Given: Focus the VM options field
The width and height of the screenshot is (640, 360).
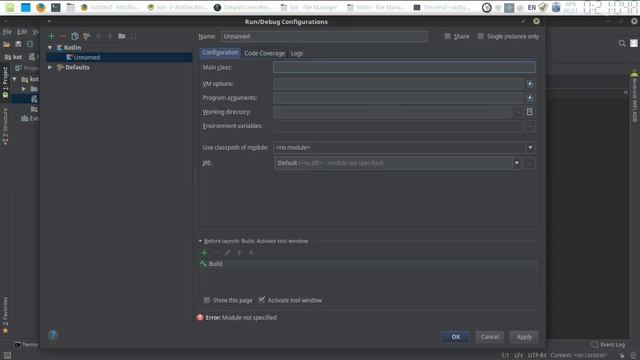Looking at the screenshot, I should coord(398,84).
